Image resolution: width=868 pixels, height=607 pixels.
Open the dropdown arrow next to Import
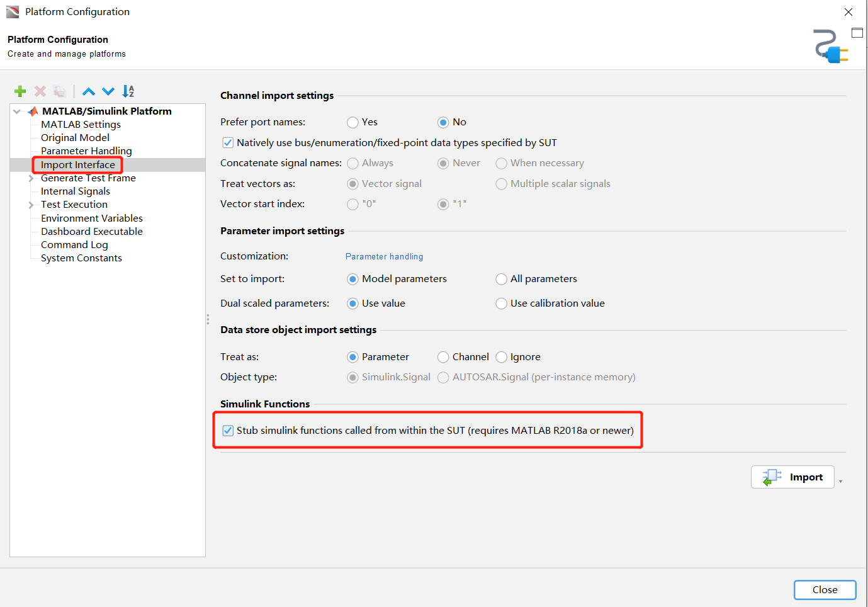click(x=840, y=482)
